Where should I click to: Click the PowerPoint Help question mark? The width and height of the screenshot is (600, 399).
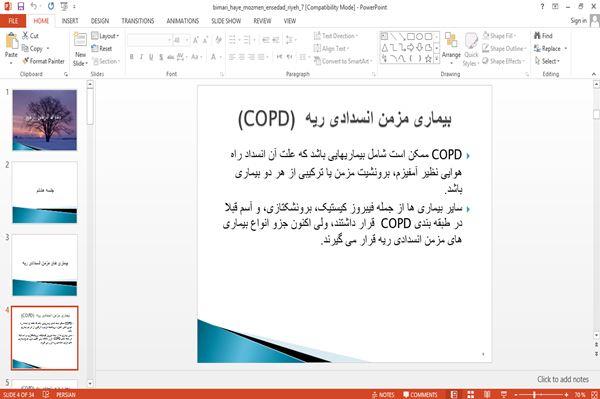542,7
